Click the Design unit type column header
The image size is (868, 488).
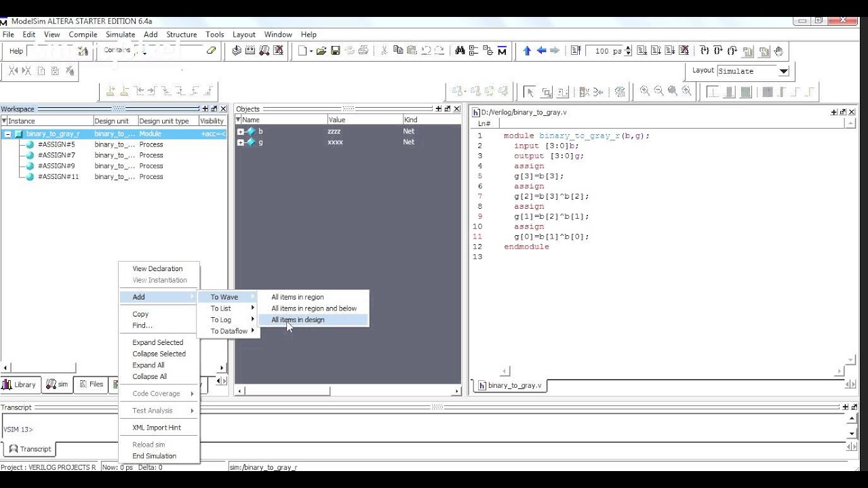click(x=167, y=121)
